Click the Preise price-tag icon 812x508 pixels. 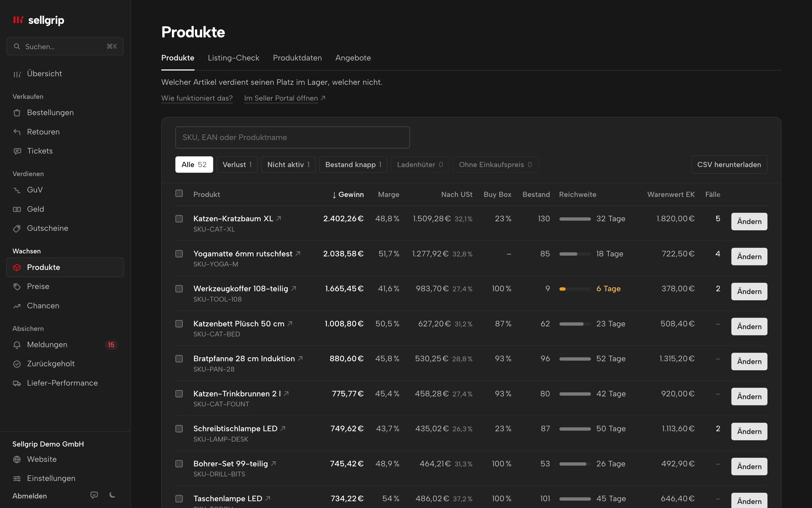tap(17, 286)
